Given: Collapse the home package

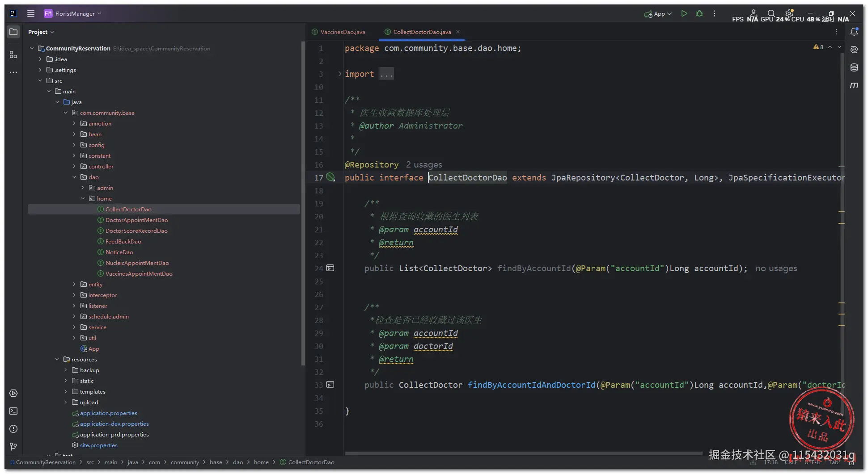Looking at the screenshot, I should click(83, 198).
